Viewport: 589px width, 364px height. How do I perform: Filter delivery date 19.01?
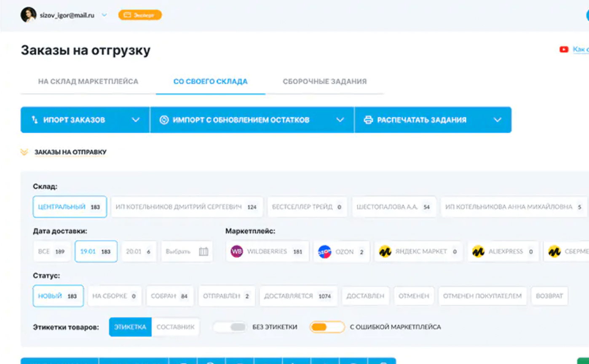pos(96,252)
